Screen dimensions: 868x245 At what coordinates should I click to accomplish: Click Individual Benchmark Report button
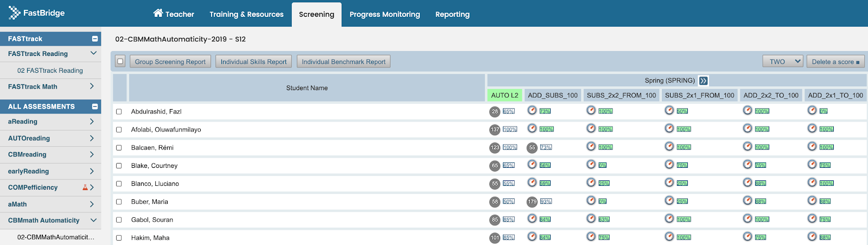(343, 61)
